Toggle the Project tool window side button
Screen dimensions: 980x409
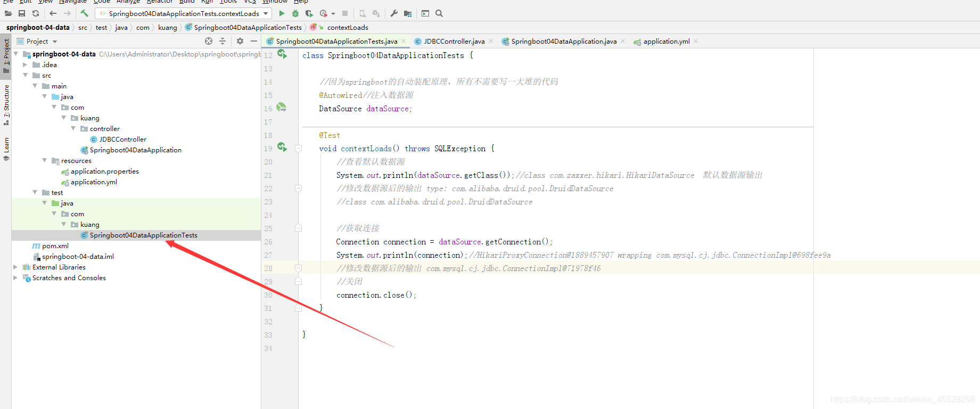pos(6,55)
